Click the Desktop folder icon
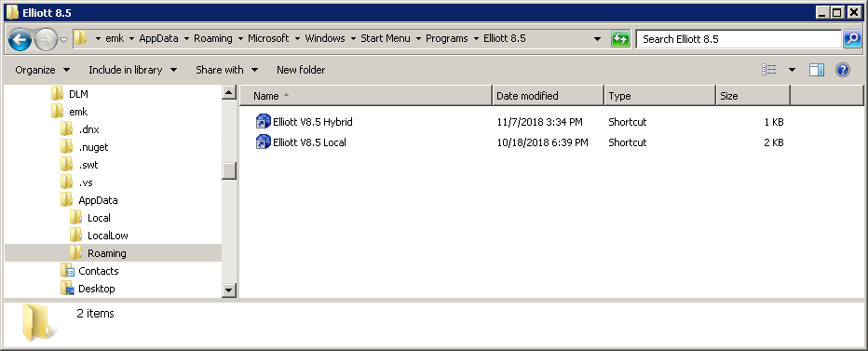The image size is (868, 351). (67, 289)
